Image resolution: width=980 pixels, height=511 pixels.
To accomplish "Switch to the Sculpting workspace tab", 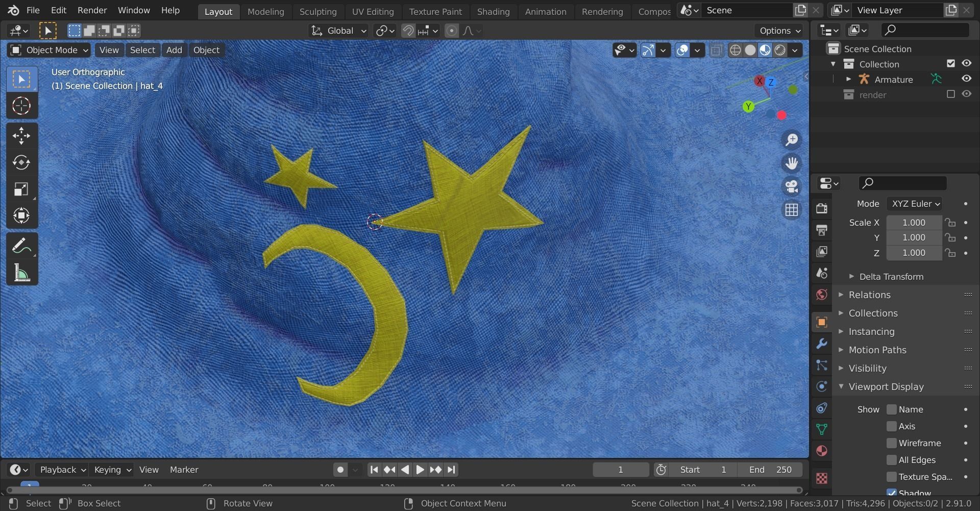I will click(318, 11).
